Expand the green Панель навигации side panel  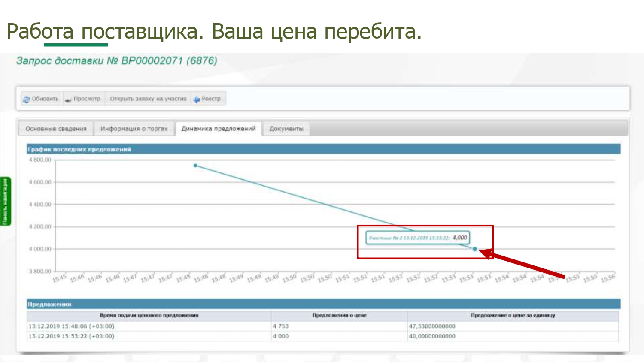click(x=5, y=201)
